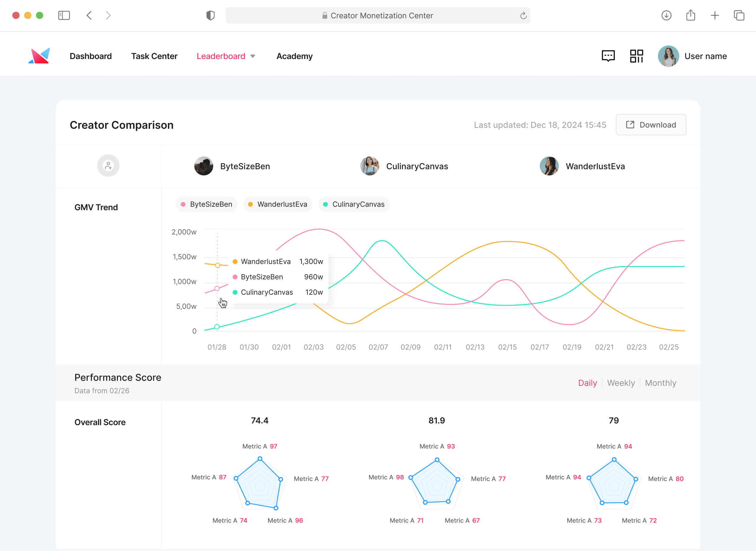Reload the page with the refresh icon
The image size is (756, 551).
[523, 16]
